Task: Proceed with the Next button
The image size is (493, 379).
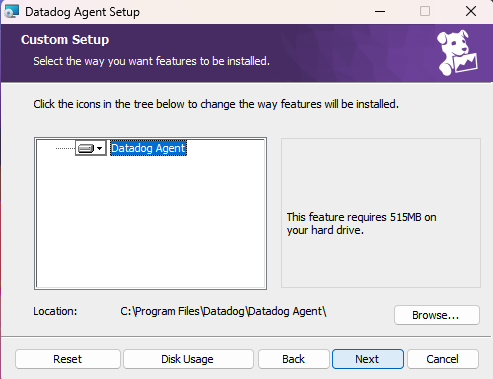Action: click(368, 359)
